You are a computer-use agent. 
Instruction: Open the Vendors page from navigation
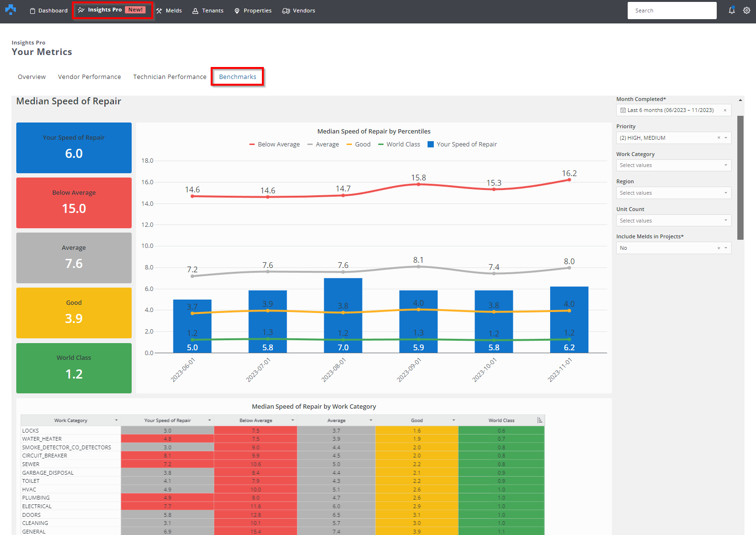click(299, 11)
